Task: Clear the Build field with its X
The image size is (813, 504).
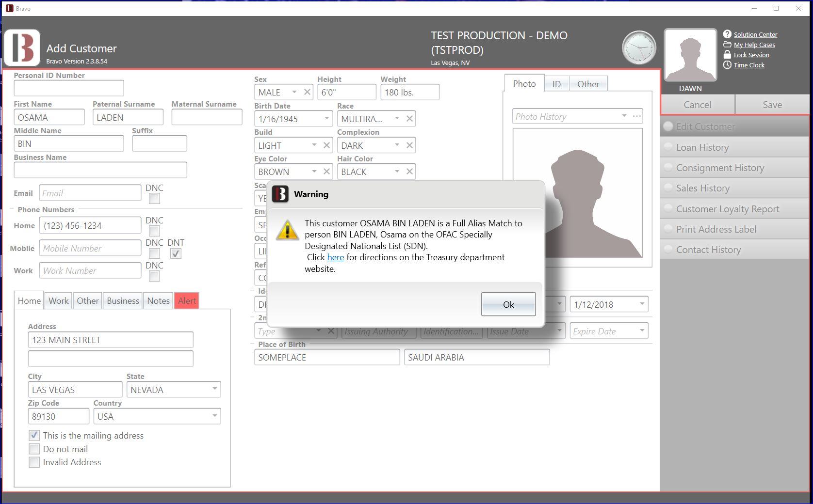Action: pyautogui.click(x=326, y=145)
